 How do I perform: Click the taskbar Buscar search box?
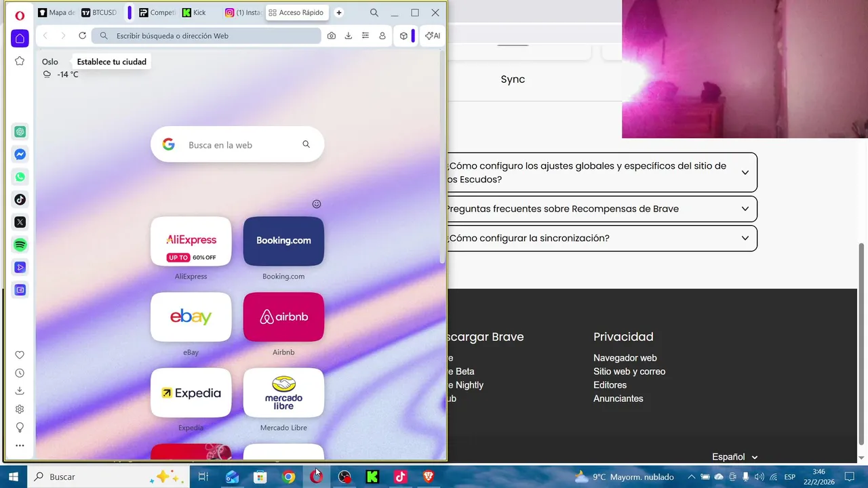pyautogui.click(x=108, y=477)
